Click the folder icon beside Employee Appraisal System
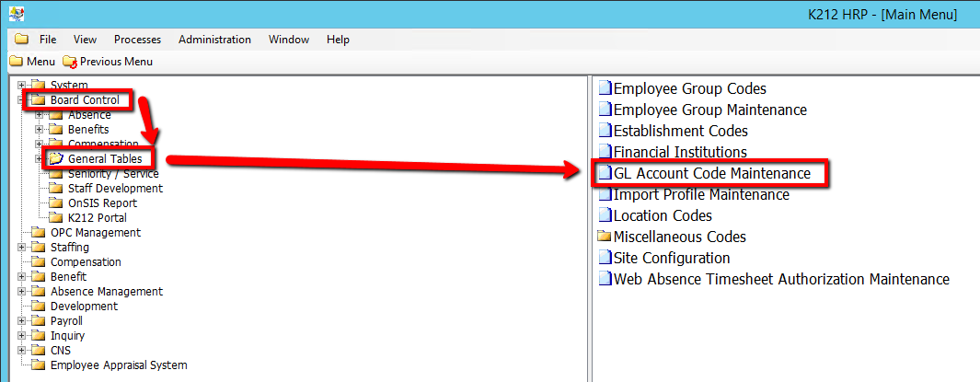The image size is (980, 382). tap(38, 365)
